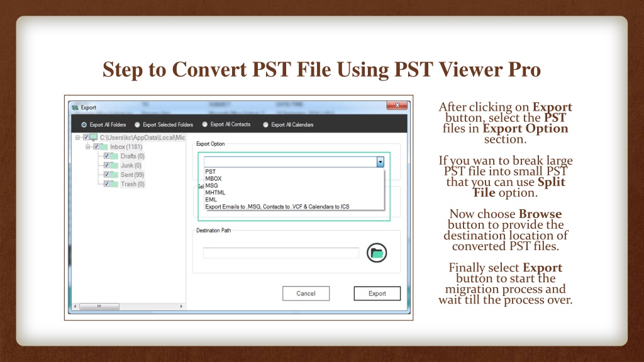Collapse the root C:\Users tree node
The width and height of the screenshot is (644, 362).
pos(77,138)
